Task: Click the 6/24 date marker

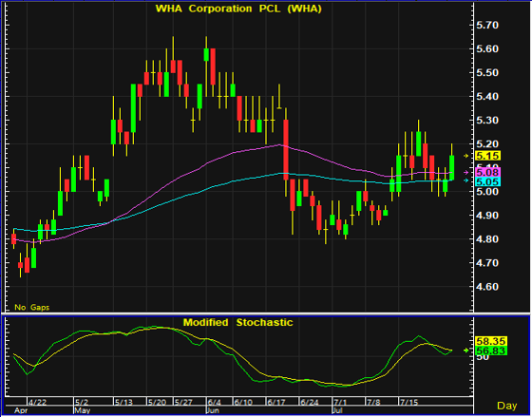Action: click(310, 403)
